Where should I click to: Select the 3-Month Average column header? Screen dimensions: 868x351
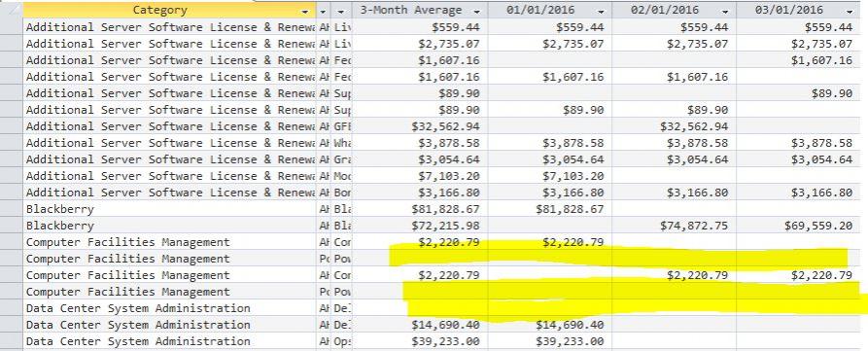[410, 10]
